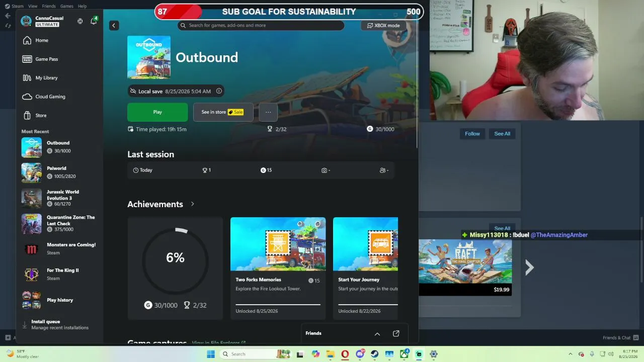This screenshot has height=362, width=644.
Task: Go to My Library
Action: pos(59,78)
